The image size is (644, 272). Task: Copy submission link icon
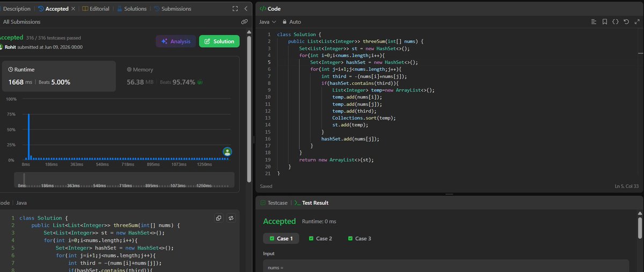[244, 22]
